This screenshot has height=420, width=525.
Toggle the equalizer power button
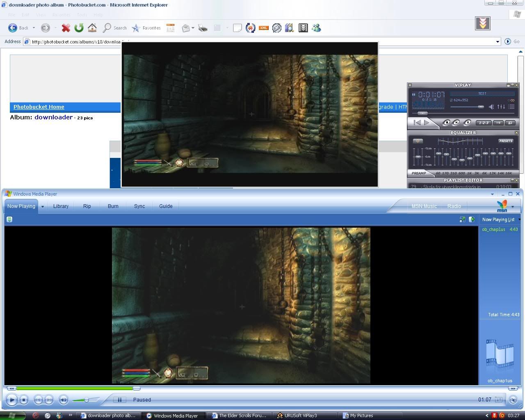click(418, 141)
